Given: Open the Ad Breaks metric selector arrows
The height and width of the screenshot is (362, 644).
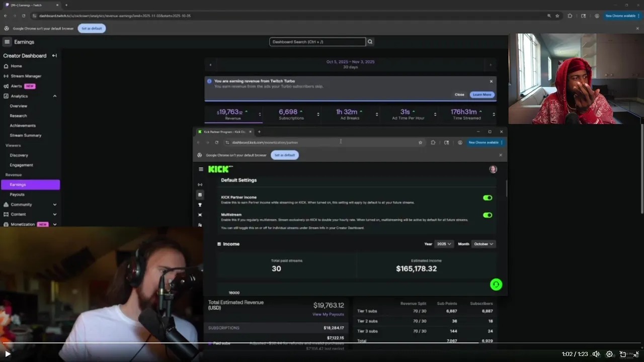Looking at the screenshot, I should (x=376, y=114).
